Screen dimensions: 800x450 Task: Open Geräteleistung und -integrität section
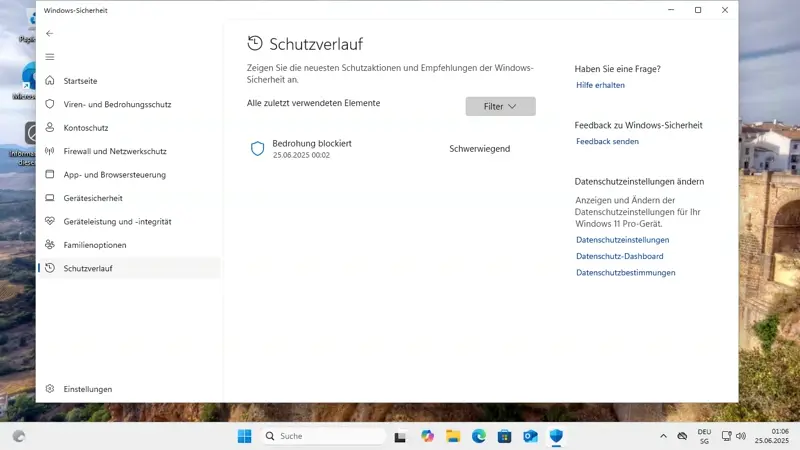pyautogui.click(x=129, y=221)
